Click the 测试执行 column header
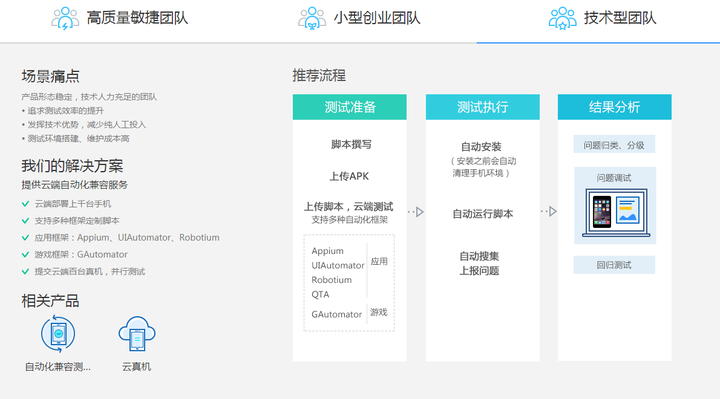The width and height of the screenshot is (720, 399). click(x=483, y=107)
